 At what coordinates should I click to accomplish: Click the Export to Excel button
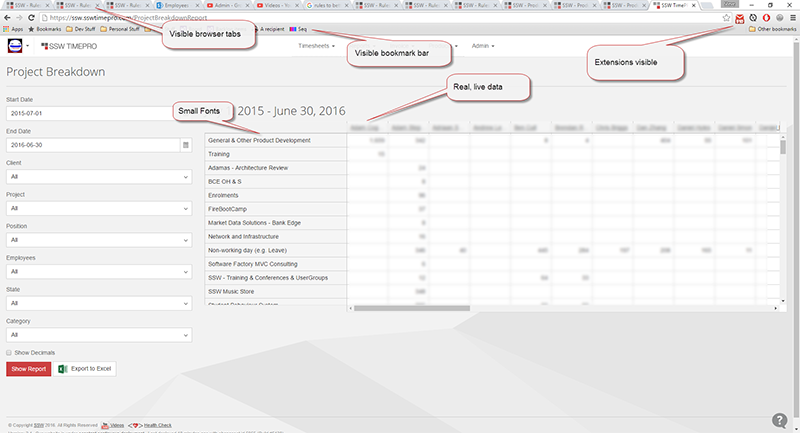click(86, 369)
